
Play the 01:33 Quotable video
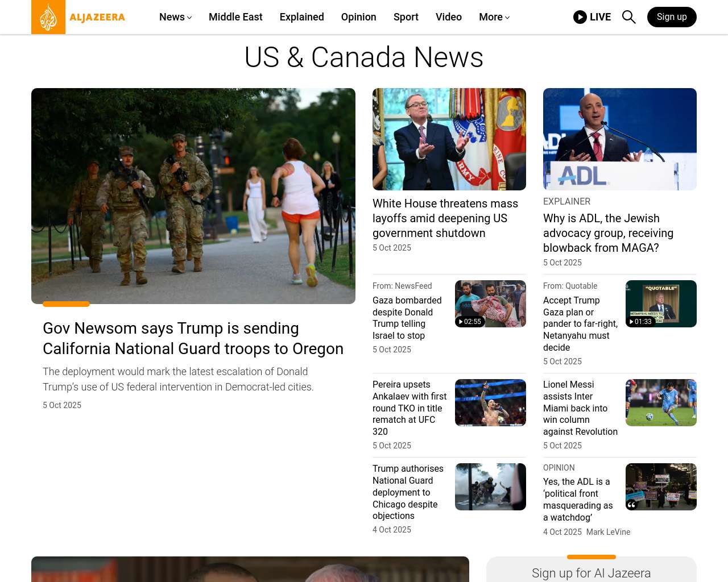click(640, 322)
